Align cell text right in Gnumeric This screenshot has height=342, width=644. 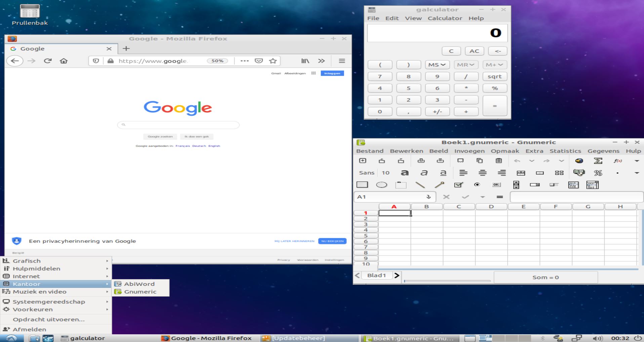502,173
